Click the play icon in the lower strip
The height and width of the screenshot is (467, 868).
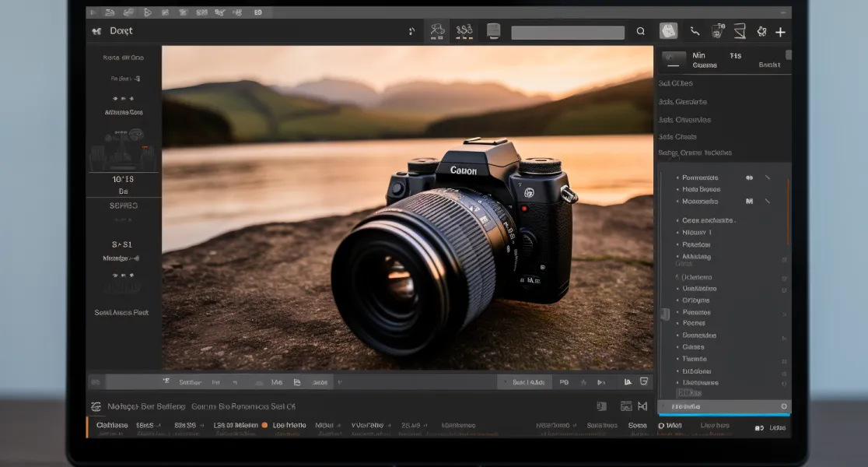pos(600,382)
